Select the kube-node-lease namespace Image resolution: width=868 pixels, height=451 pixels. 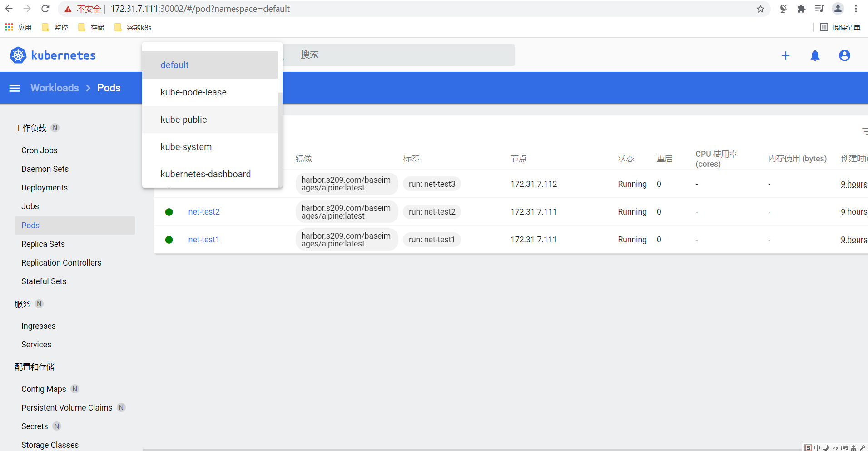click(x=210, y=92)
